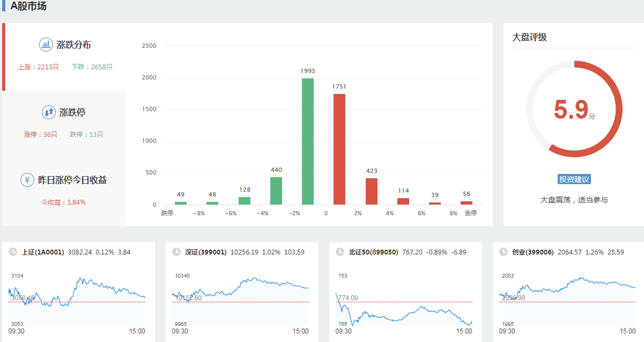Click the clock icon beside 上证(1A0001)
Screen dimensions: 644x342
13,252
